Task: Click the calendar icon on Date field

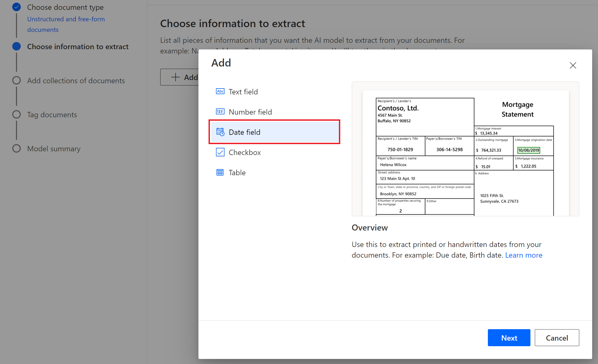Action: pos(220,132)
